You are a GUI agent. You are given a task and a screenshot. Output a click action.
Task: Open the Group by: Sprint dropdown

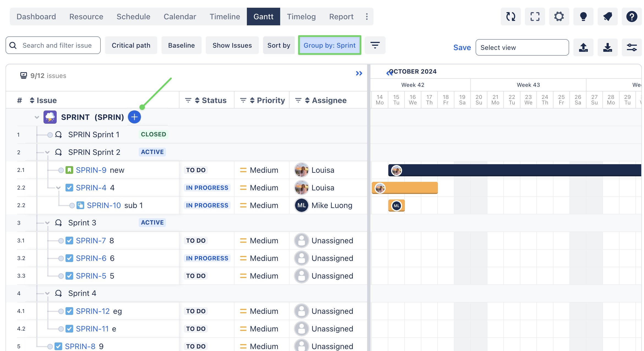tap(329, 45)
